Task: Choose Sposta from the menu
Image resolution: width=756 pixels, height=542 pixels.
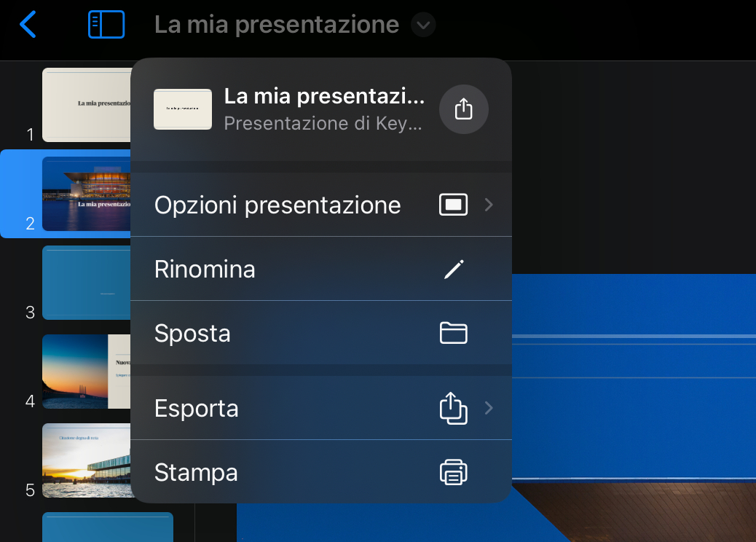Action: [x=192, y=332]
